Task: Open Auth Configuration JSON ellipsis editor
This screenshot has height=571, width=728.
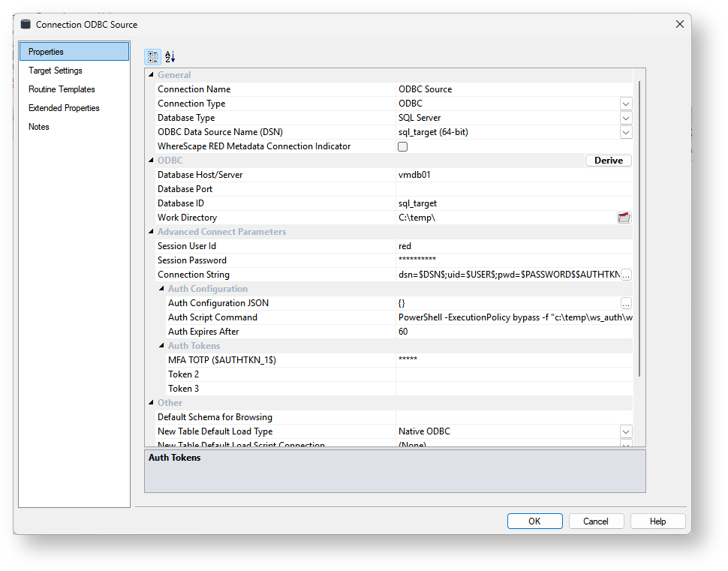Action: tap(626, 303)
